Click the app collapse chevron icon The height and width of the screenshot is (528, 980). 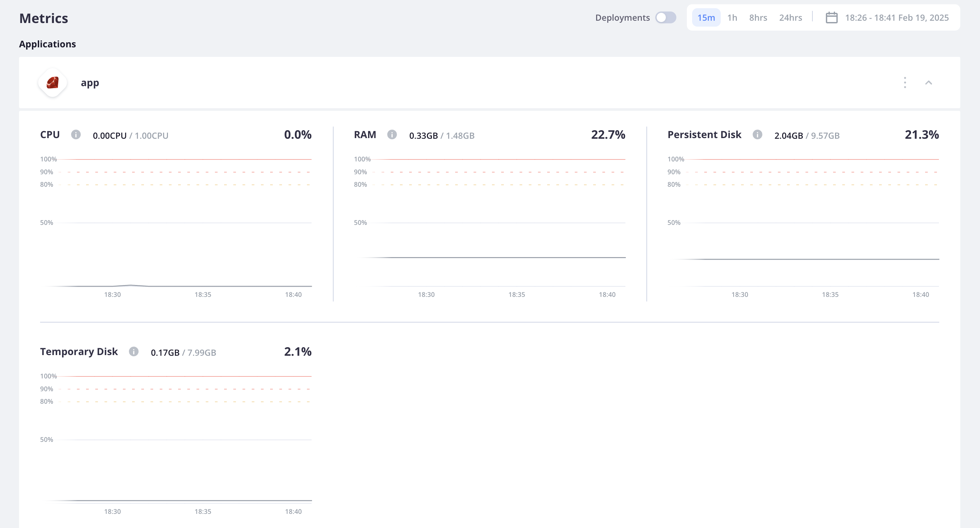929,83
